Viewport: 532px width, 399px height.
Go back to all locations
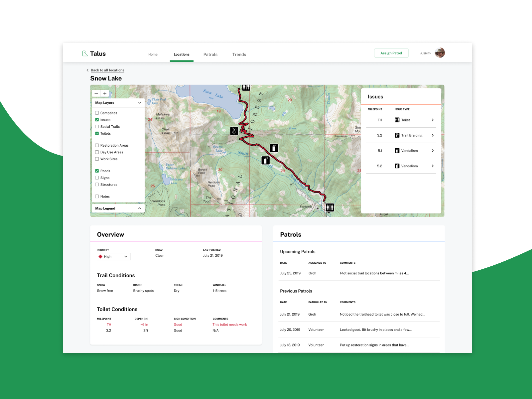(107, 70)
